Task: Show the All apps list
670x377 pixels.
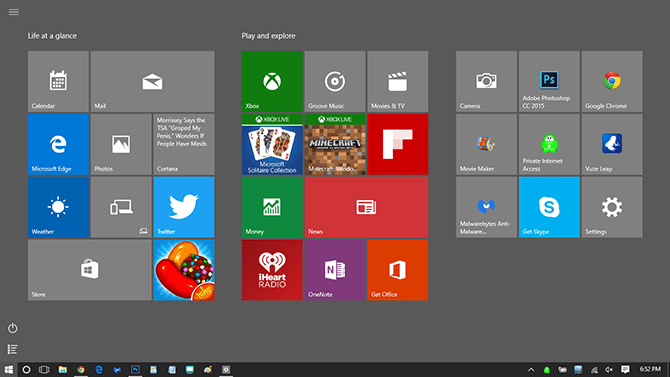Action: click(12, 349)
